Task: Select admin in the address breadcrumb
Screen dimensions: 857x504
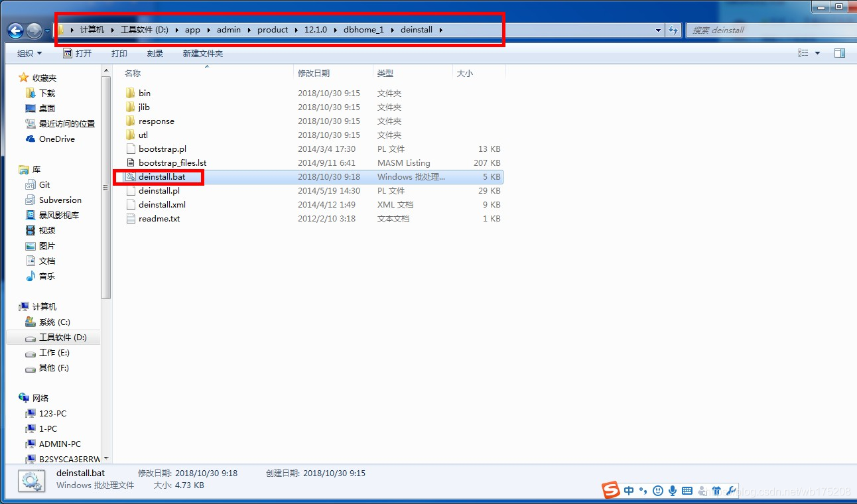Action: pyautogui.click(x=229, y=30)
